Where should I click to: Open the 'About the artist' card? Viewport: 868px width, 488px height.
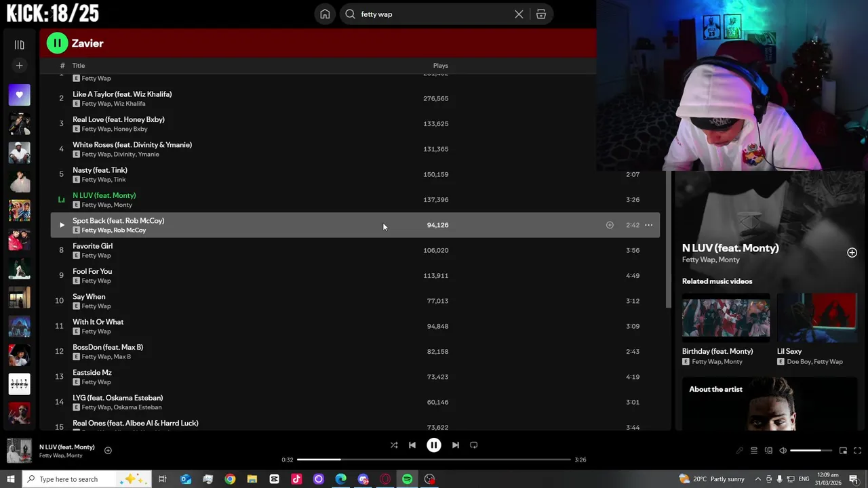(770, 404)
